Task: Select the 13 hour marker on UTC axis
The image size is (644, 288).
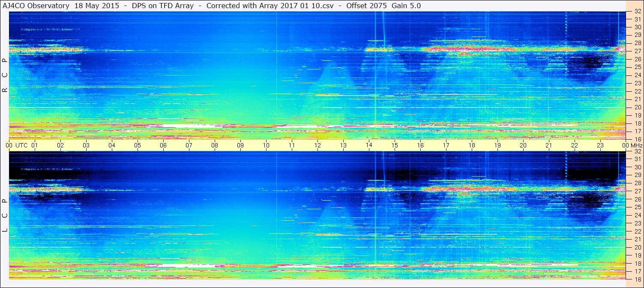Action: [343, 145]
